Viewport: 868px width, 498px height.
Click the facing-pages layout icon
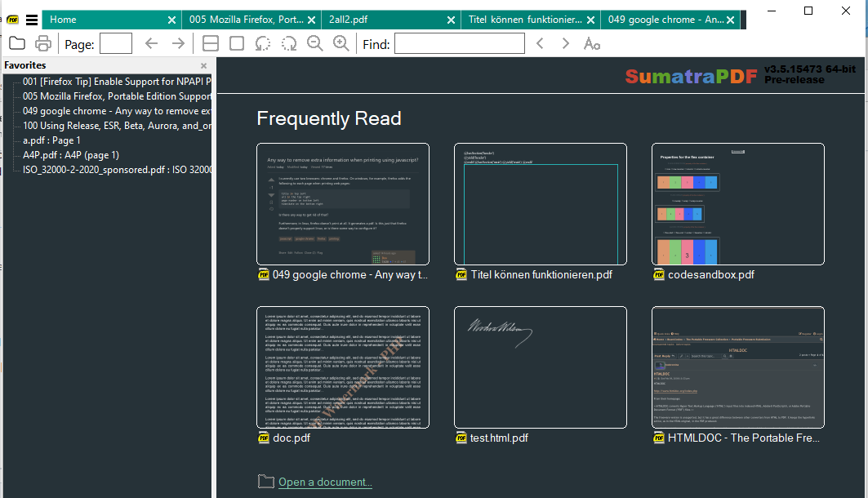(210, 43)
